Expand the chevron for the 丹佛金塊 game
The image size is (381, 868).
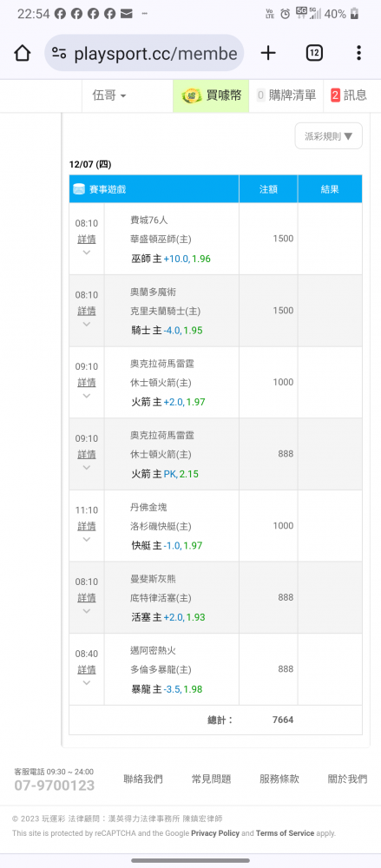[x=87, y=539]
